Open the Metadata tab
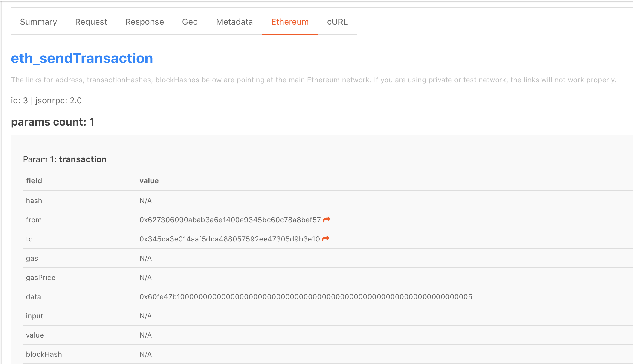 pyautogui.click(x=234, y=22)
